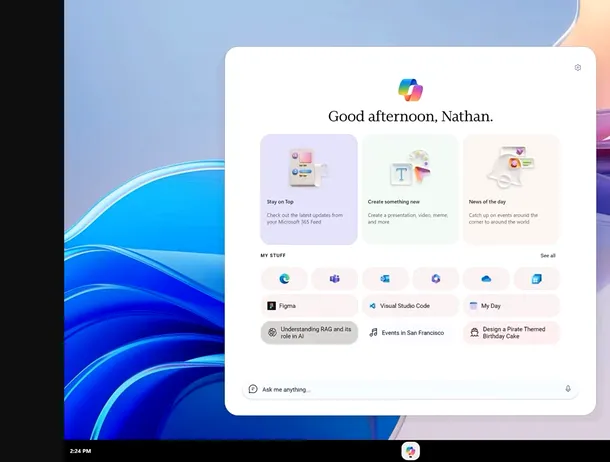This screenshot has height=462, width=610.
Task: Click the Good afternoon, Nathan greeting
Action: 410,116
